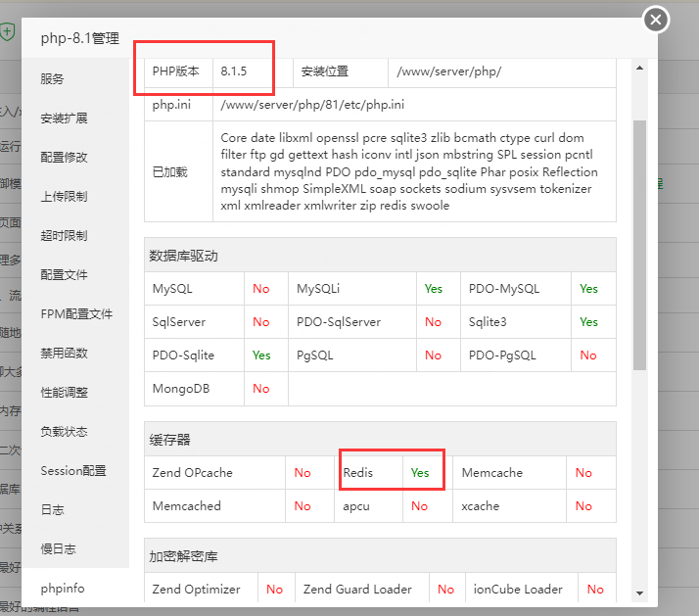Click the Zend Optimizer cell

(201, 589)
